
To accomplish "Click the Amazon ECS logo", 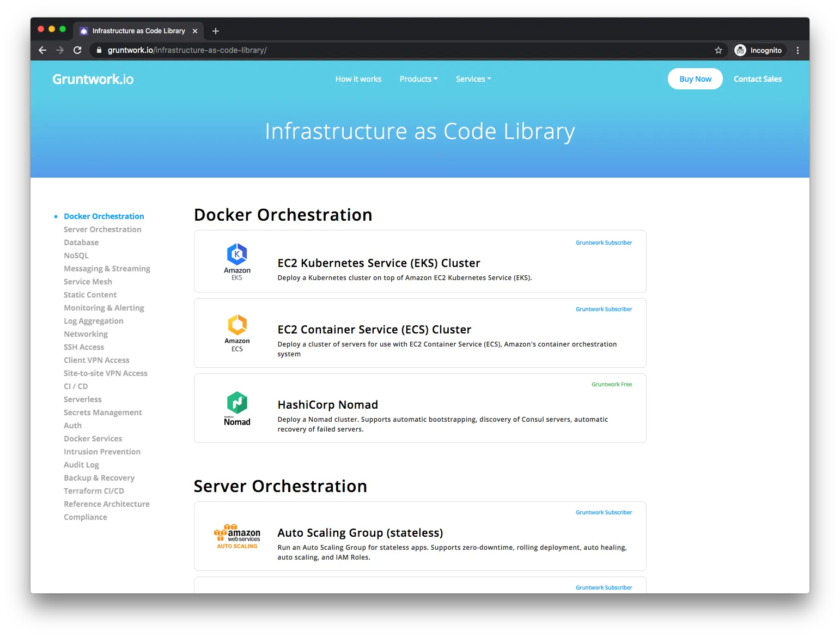I will tap(237, 333).
